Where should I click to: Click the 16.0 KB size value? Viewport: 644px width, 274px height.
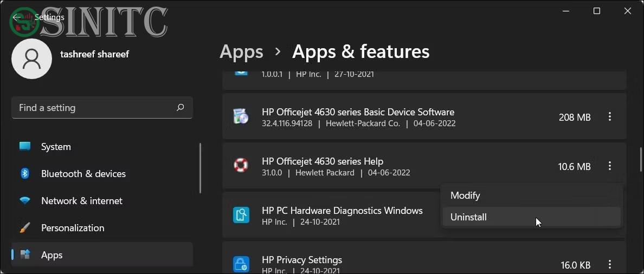576,265
